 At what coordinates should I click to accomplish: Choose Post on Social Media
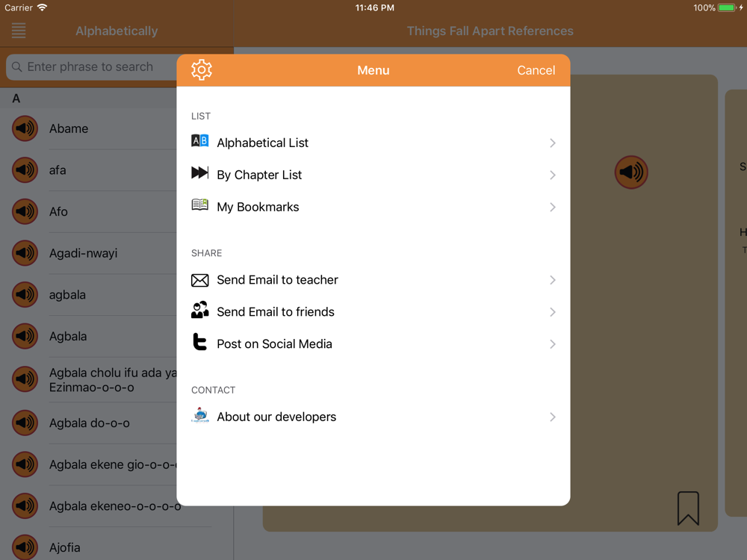tap(373, 343)
